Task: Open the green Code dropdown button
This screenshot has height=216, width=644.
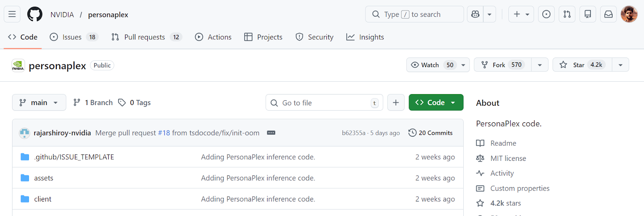Action: click(436, 103)
